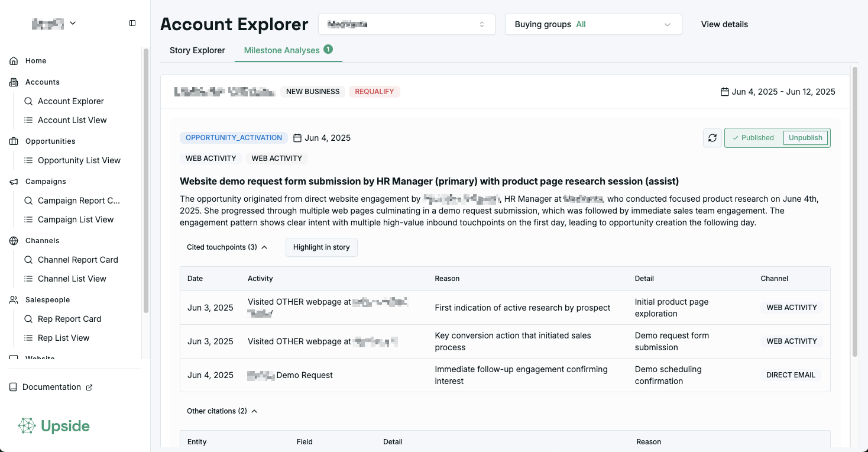Screen dimensions: 868x452
Task: Click 'Demo scheduling confirmation' detail cell
Action: (x=668, y=375)
